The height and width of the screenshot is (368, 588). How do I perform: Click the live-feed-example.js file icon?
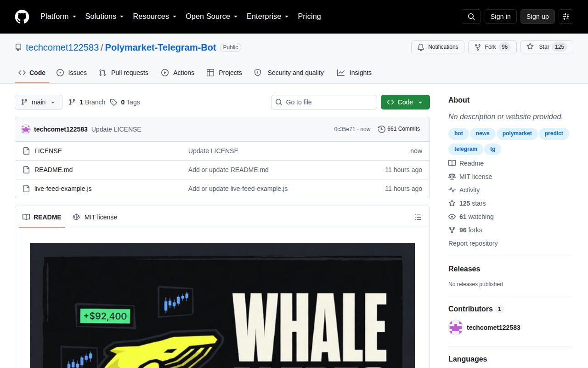coord(26,189)
